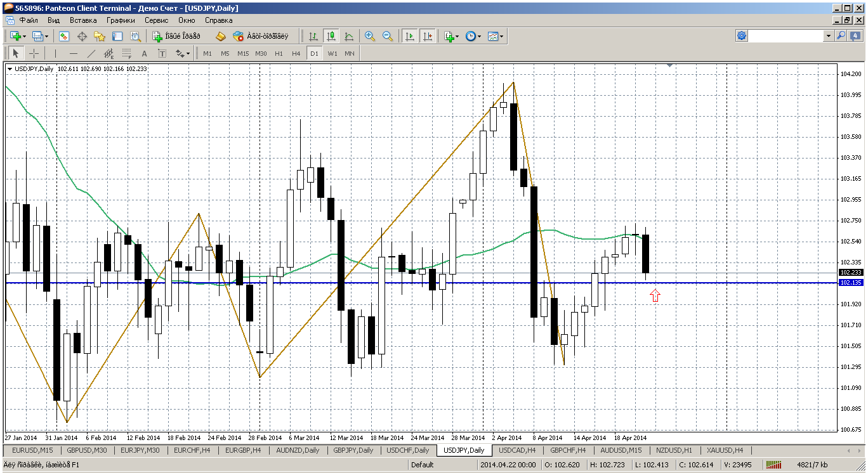Open the Файл menu
868x473 pixels.
pyautogui.click(x=29, y=20)
